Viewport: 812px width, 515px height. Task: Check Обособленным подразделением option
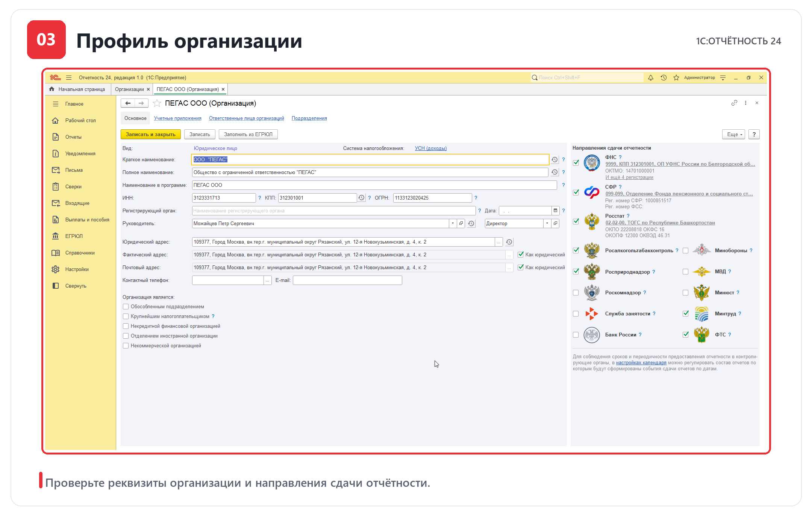click(126, 307)
